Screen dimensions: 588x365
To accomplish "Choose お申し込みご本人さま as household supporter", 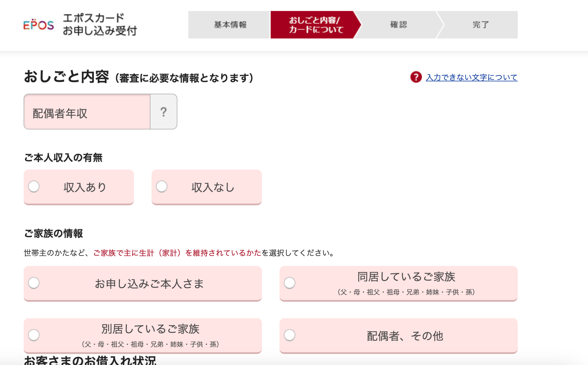I will 34,283.
